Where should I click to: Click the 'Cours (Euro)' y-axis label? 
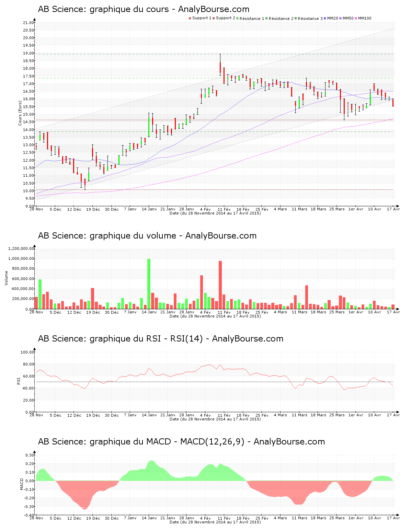click(20, 113)
